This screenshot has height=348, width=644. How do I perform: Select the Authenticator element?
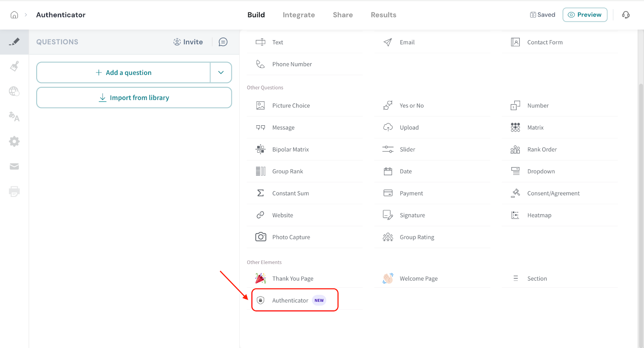point(290,300)
